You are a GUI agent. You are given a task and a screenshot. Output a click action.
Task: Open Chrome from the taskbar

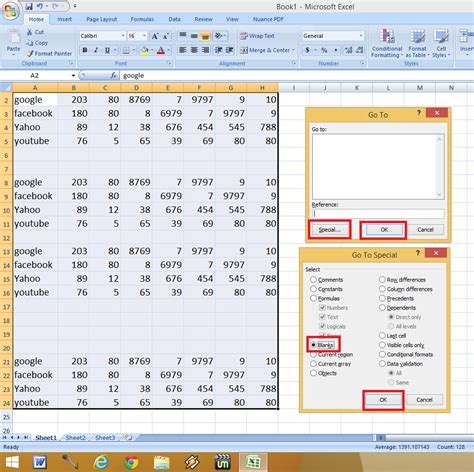[131, 462]
